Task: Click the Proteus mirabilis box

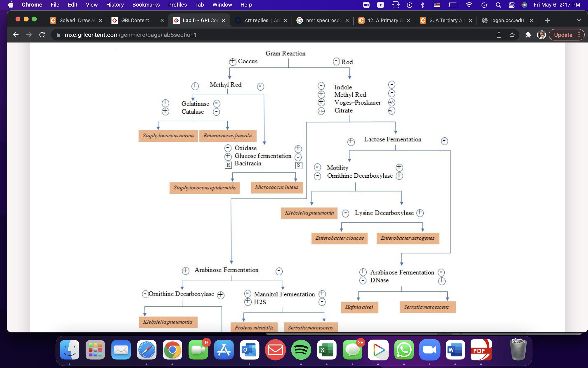Action: tap(254, 328)
